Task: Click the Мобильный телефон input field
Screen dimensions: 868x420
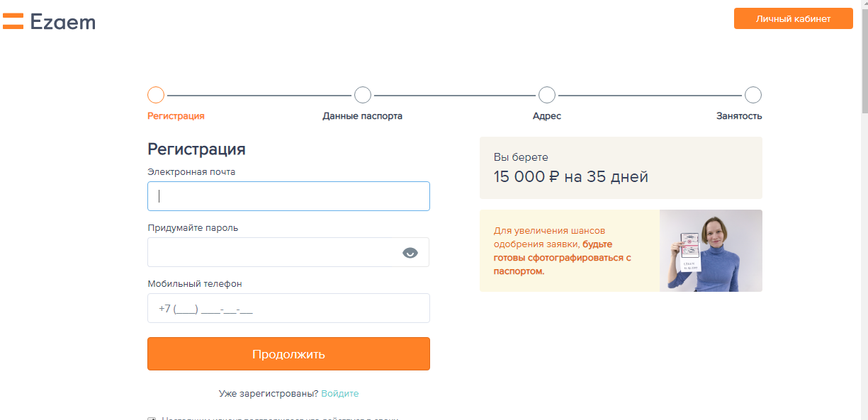Action: coord(288,308)
